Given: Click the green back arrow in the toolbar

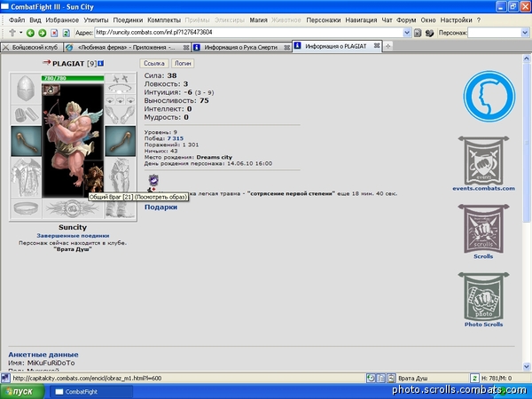Looking at the screenshot, I should tap(30, 33).
